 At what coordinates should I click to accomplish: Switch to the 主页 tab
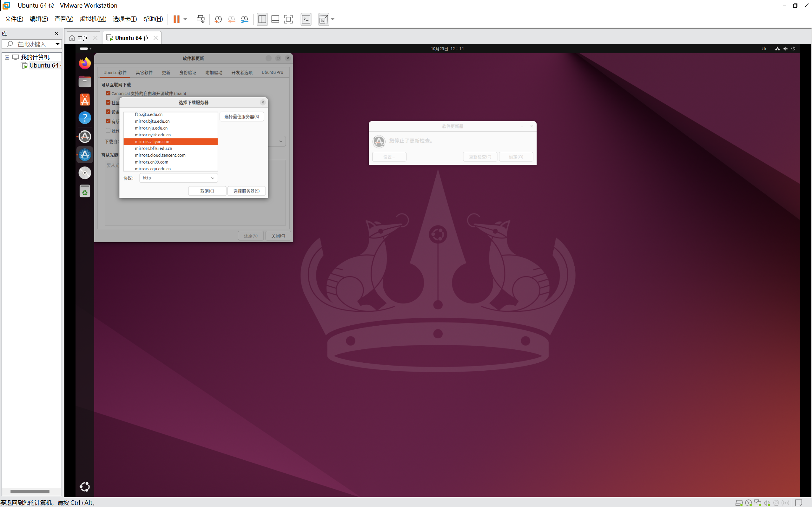point(82,38)
